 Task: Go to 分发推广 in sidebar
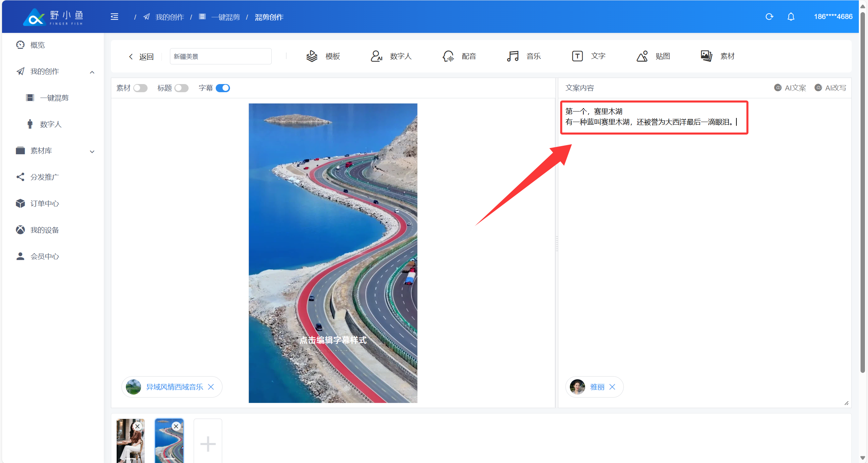coord(44,177)
